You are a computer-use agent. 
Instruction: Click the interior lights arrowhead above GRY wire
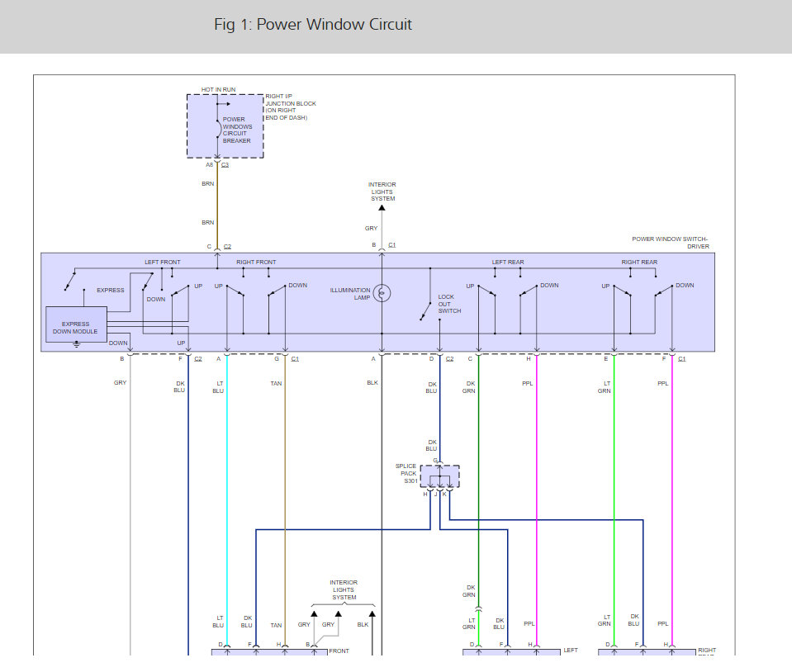[382, 207]
